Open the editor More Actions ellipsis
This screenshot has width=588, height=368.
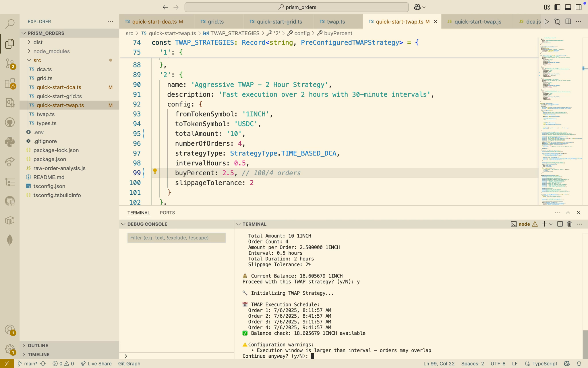[579, 22]
